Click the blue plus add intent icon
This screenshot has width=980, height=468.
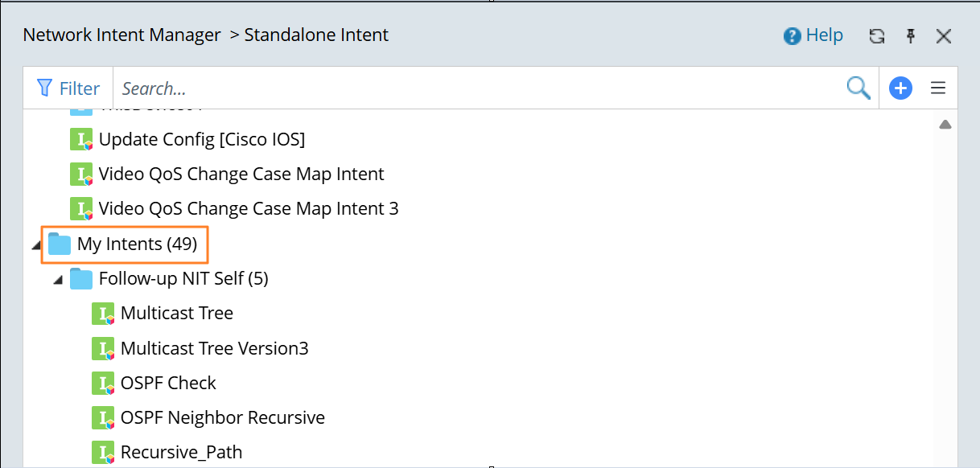(900, 88)
